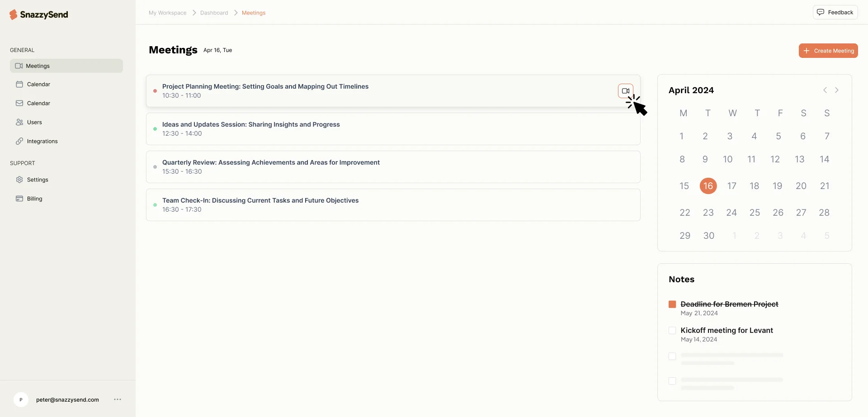This screenshot has height=417, width=868.
Task: Open Settings via the gear icon
Action: [x=19, y=180]
